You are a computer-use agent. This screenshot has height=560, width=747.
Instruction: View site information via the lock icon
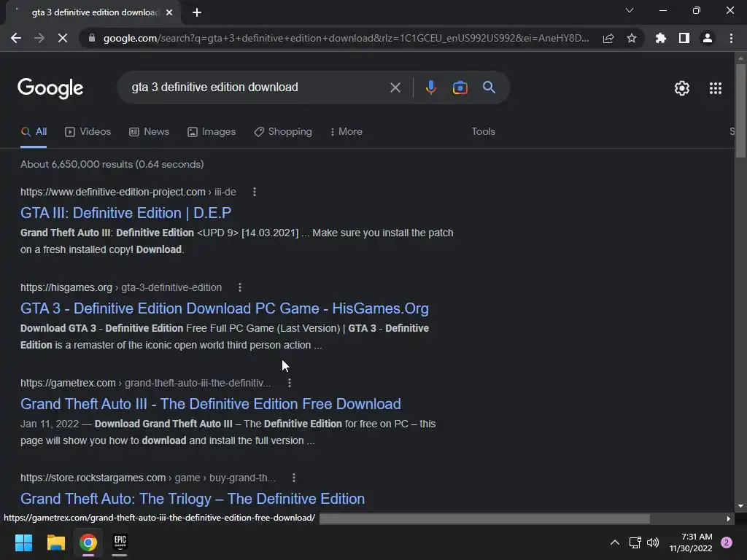click(x=92, y=38)
